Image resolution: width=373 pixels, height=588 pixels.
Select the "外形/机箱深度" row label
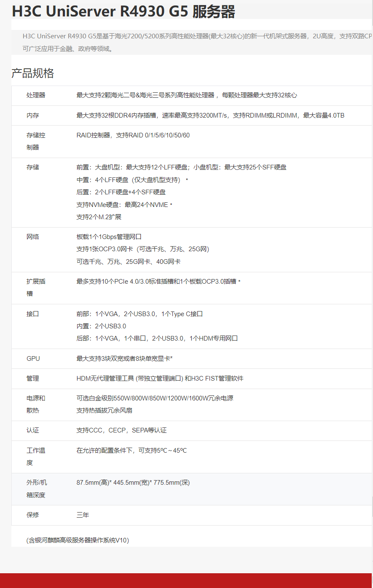tap(37, 489)
